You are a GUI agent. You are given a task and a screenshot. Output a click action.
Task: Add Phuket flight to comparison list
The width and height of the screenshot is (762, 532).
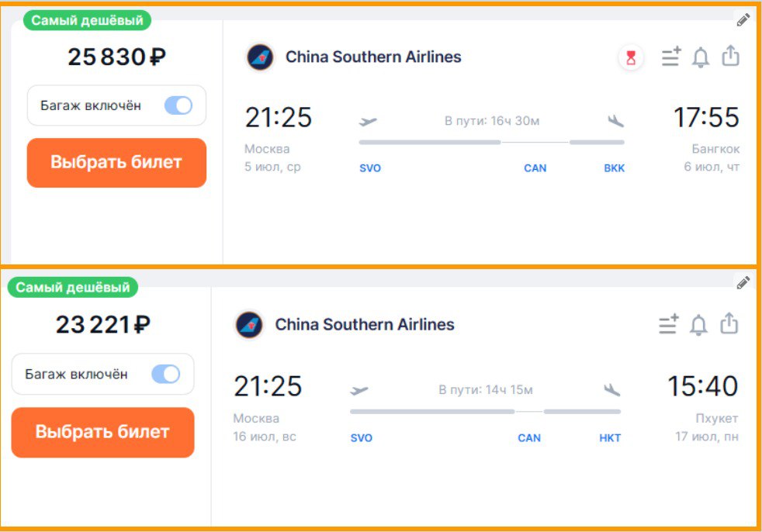[x=669, y=324]
